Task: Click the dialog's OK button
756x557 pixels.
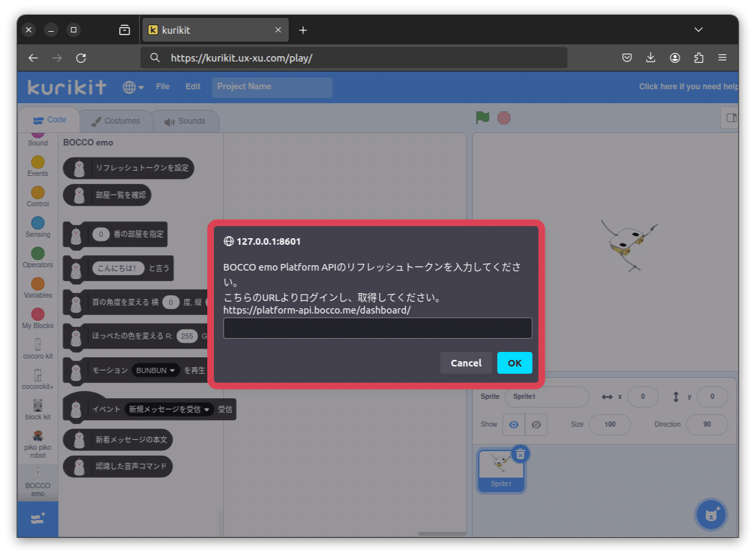Action: 514,363
